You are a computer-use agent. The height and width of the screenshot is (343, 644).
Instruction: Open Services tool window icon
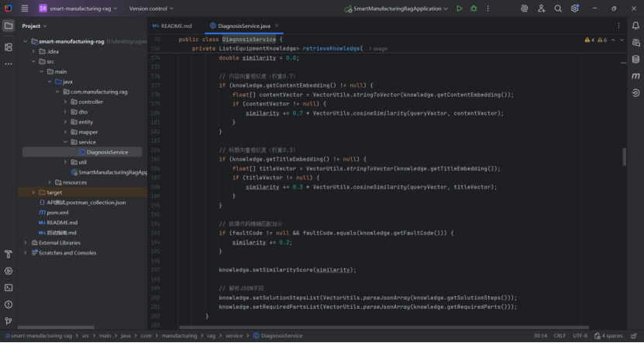pyautogui.click(x=9, y=271)
